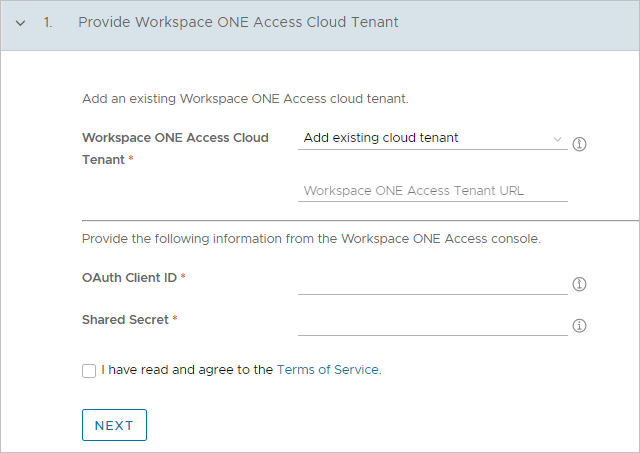Click 'Add an existing Workspace ONE Access cloud tenant.' text
Screen dimensions: 640x453
245,99
